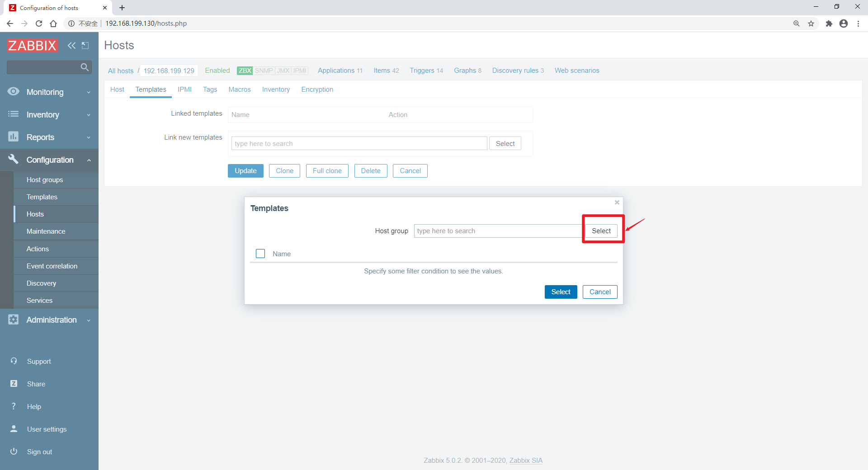Click the Sign out power icon

tap(14, 451)
